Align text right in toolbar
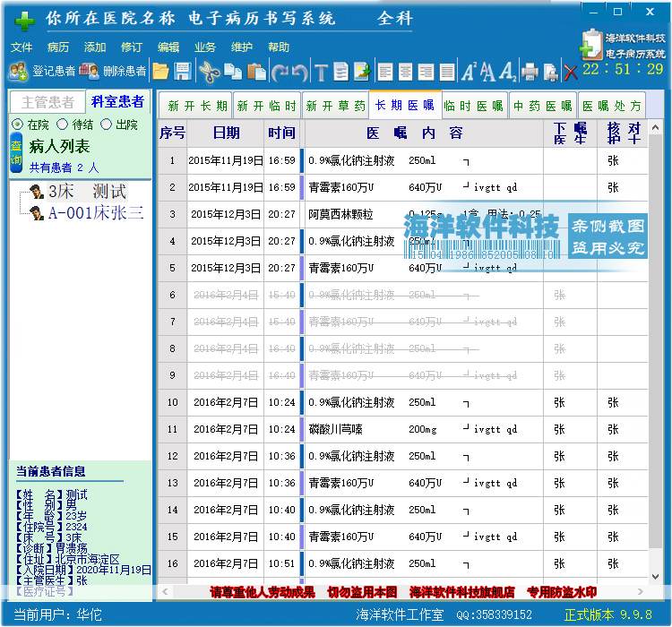 (426, 72)
